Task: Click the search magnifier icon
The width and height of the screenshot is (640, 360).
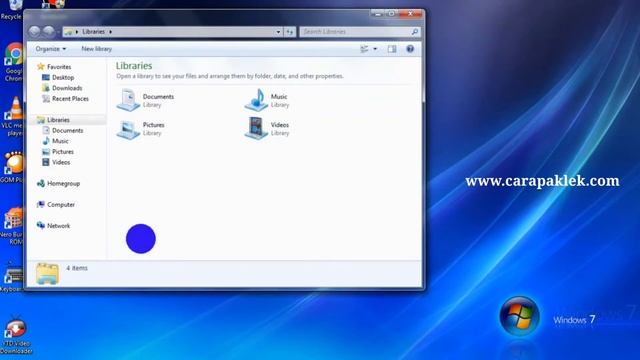Action: tap(415, 32)
